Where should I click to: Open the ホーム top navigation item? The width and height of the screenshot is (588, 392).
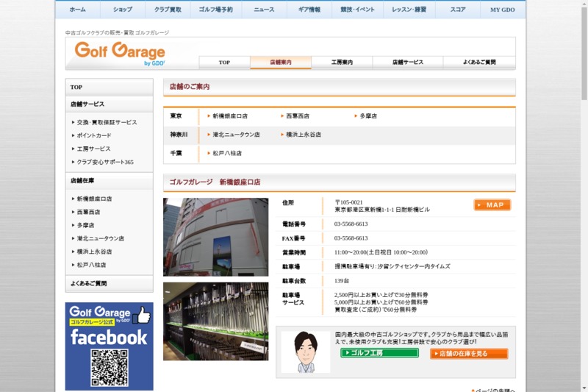tap(78, 10)
